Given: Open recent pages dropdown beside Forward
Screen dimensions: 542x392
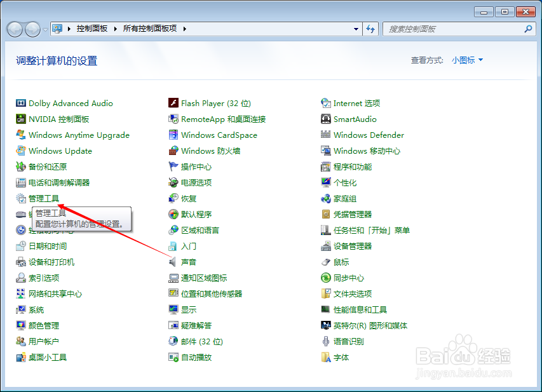Looking at the screenshot, I should click(x=45, y=29).
